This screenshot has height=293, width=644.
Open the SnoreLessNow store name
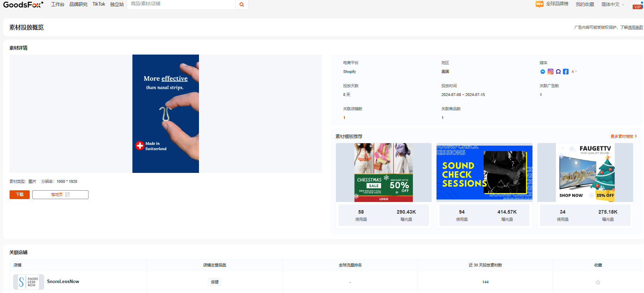[x=63, y=282]
